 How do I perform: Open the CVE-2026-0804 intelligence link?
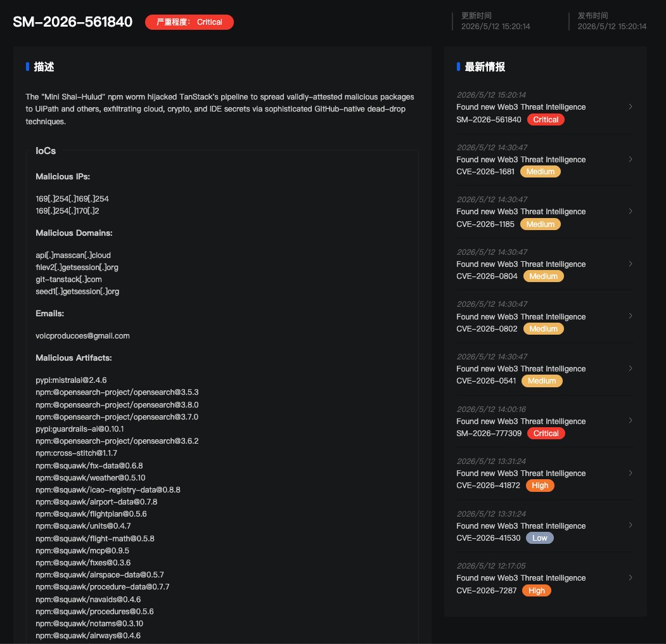pos(487,276)
